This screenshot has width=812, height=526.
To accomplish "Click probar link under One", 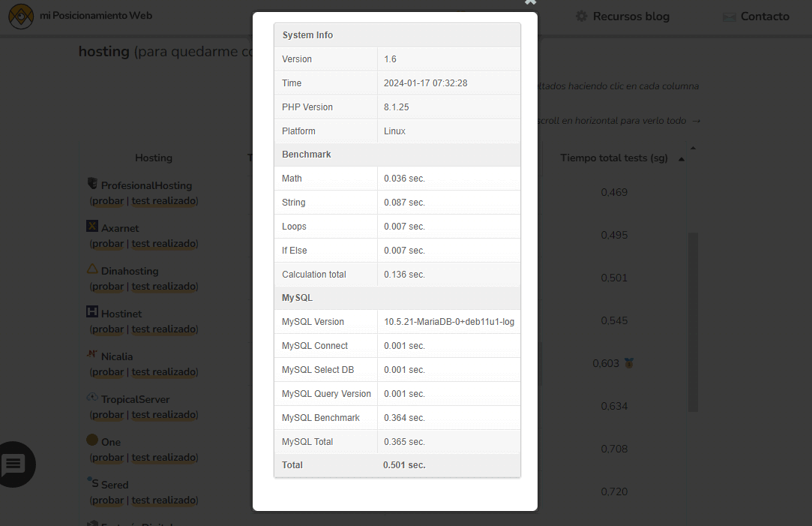I will point(108,457).
